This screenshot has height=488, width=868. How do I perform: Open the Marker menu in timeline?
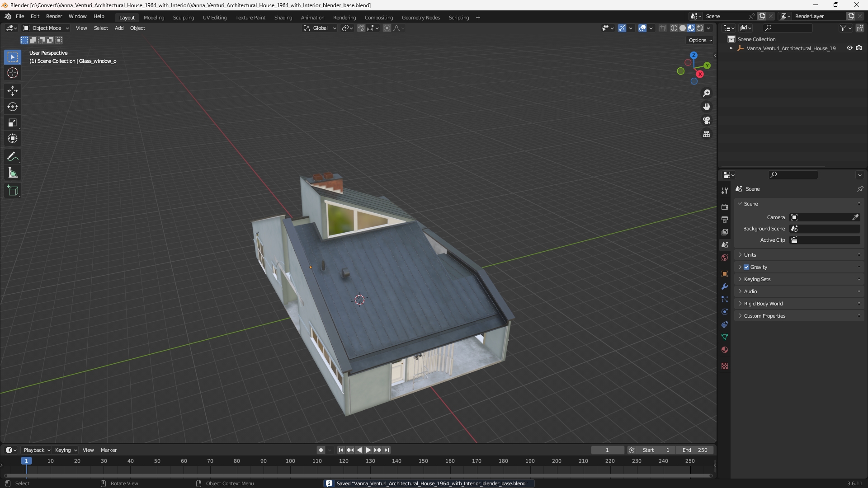point(108,450)
